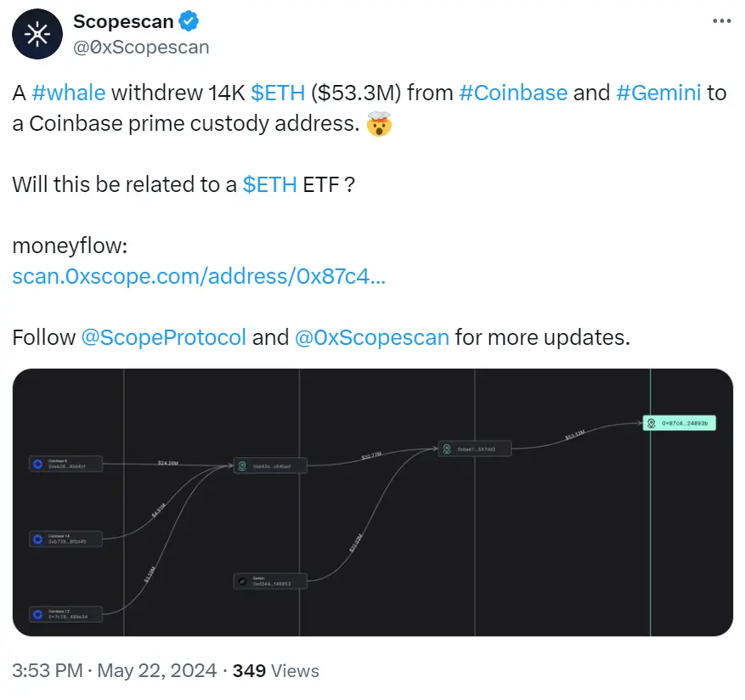Select the highlighted node 0x87c4...24893b
Screen dimensions: 745x700
click(680, 421)
